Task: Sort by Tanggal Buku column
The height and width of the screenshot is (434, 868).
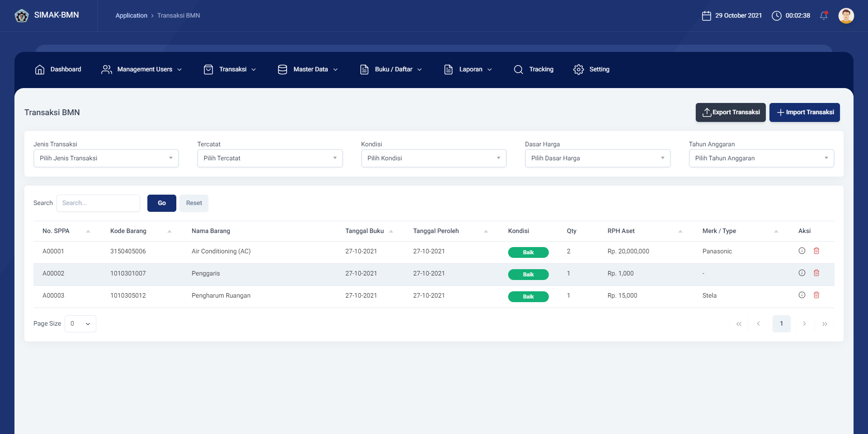Action: pyautogui.click(x=391, y=231)
